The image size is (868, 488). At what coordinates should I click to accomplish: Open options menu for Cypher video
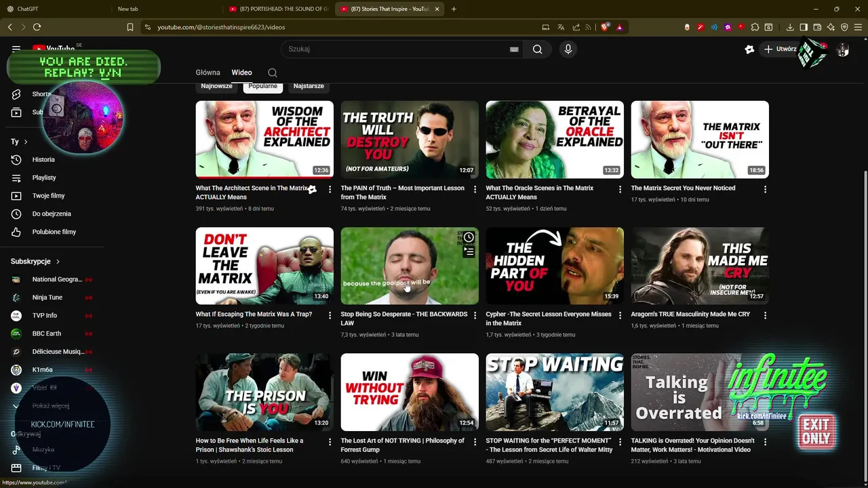pos(620,315)
